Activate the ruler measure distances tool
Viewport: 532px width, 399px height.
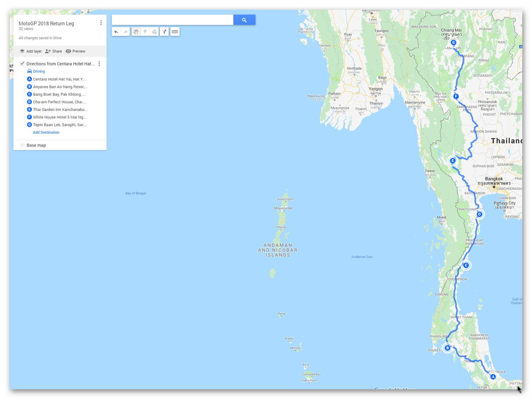(174, 32)
